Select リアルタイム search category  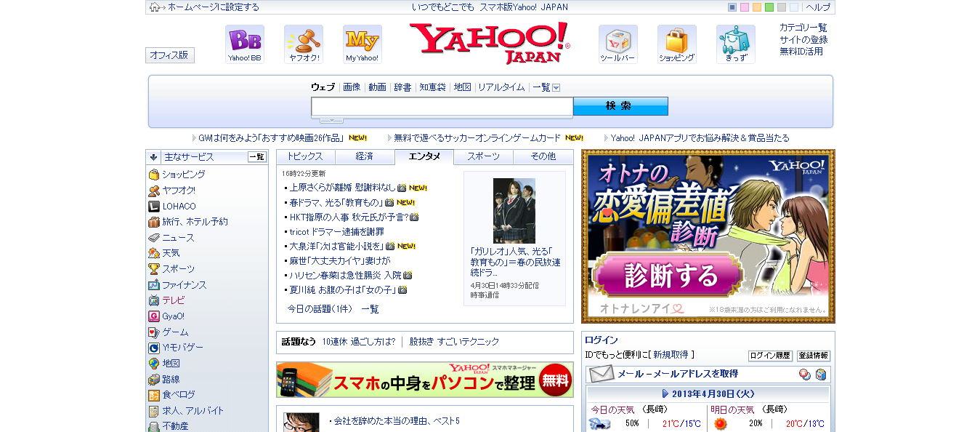[501, 87]
